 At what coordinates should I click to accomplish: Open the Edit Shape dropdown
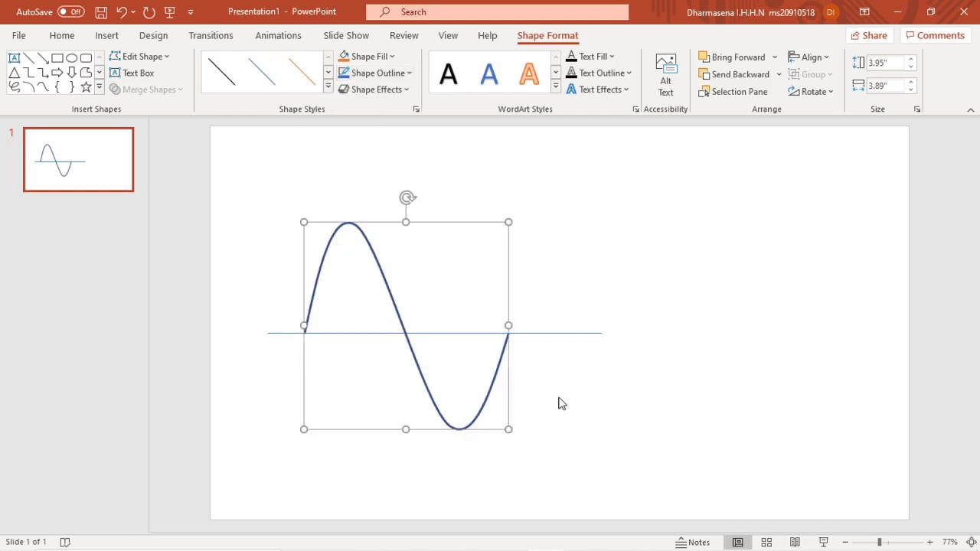pyautogui.click(x=139, y=57)
